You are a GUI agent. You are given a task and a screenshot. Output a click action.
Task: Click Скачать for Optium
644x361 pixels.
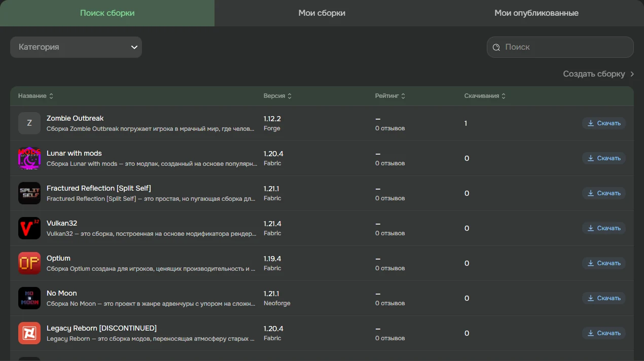point(604,263)
